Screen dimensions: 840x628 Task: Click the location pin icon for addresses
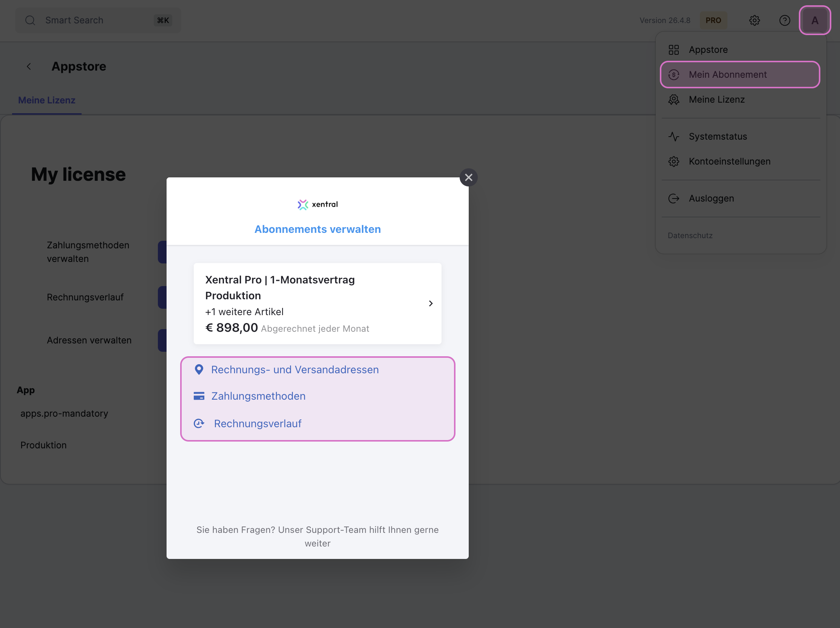click(x=199, y=369)
